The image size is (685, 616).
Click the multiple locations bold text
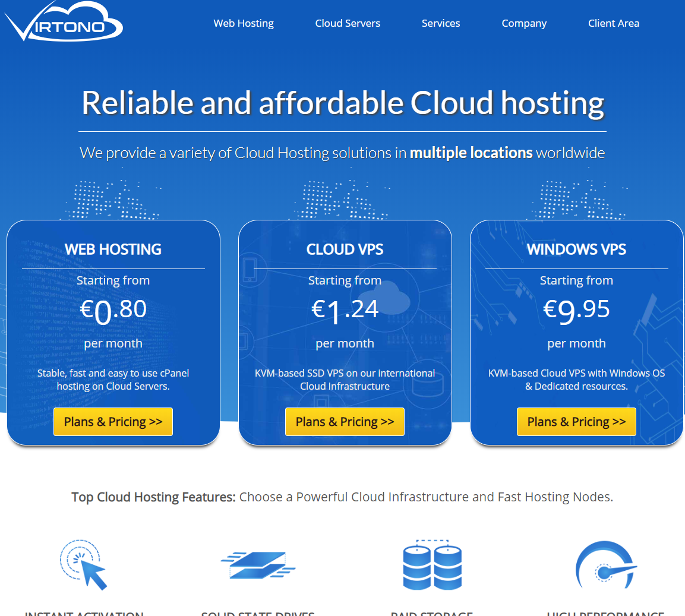pyautogui.click(x=471, y=153)
